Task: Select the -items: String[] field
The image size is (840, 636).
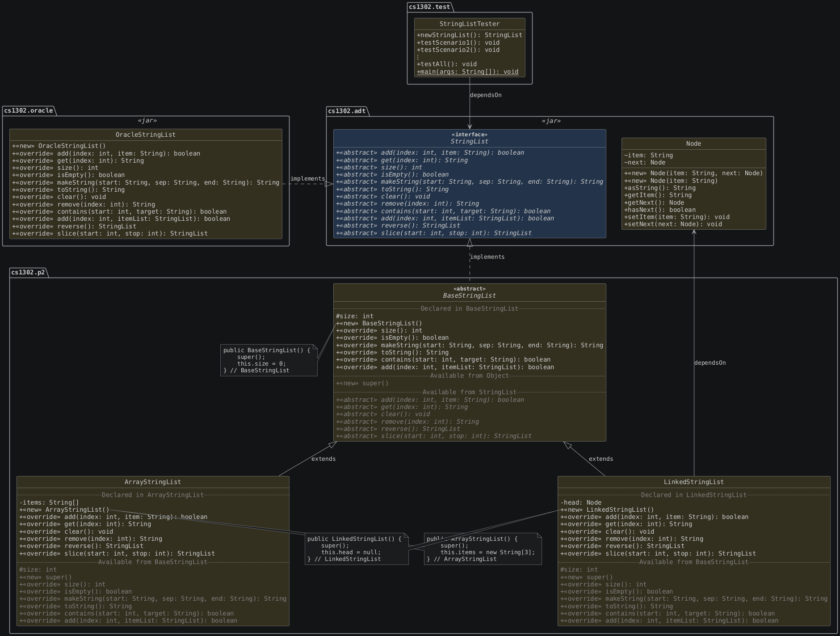Action: tap(49, 503)
